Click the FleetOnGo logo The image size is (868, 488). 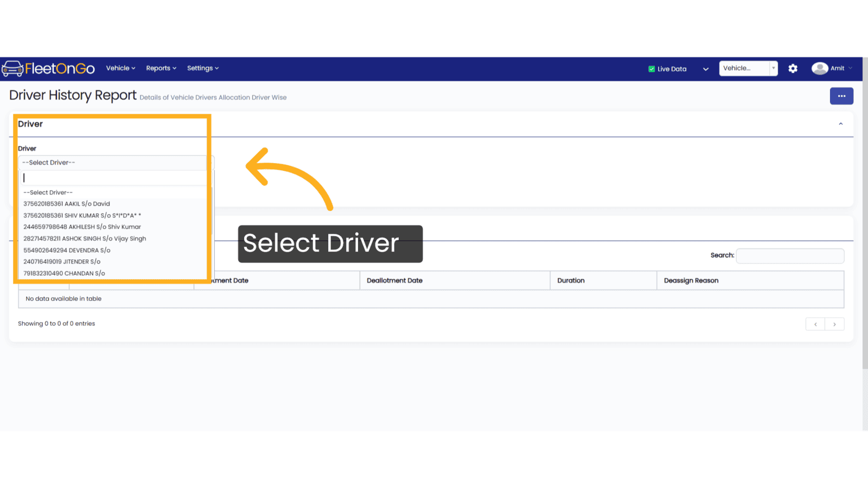pyautogui.click(x=48, y=68)
